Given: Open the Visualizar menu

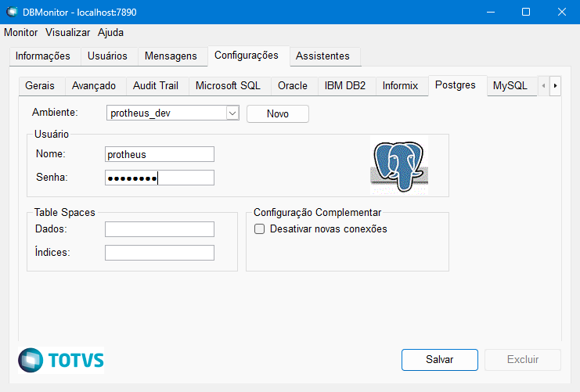Looking at the screenshot, I should tap(67, 33).
